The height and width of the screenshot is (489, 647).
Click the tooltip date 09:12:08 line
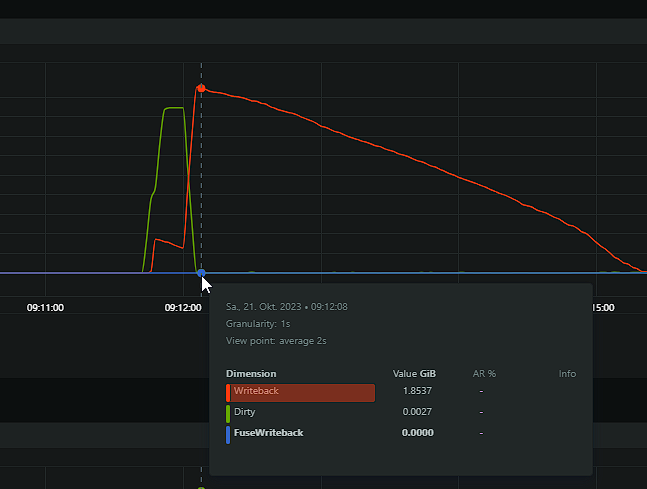point(287,307)
